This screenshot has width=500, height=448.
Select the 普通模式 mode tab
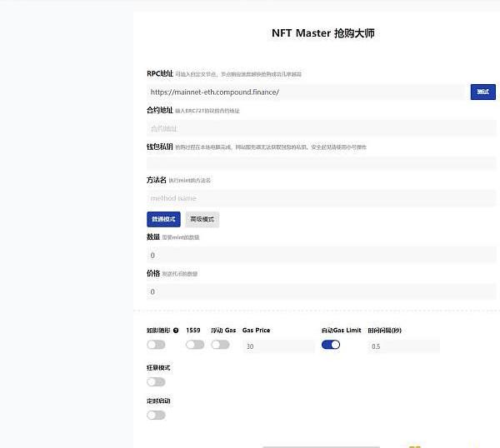coord(163,219)
